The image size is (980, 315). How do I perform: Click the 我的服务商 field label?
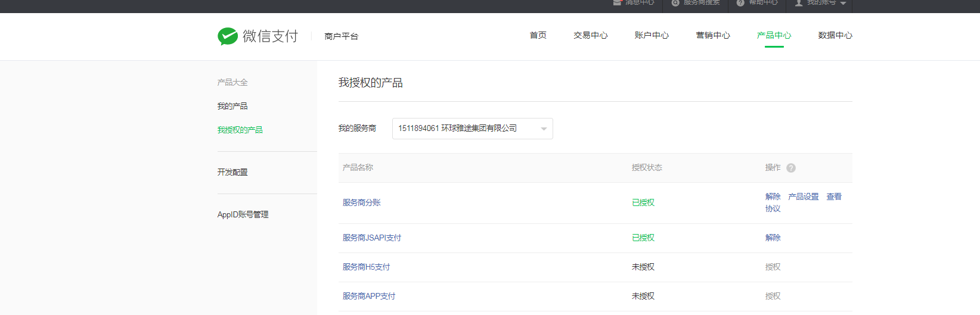[357, 128]
